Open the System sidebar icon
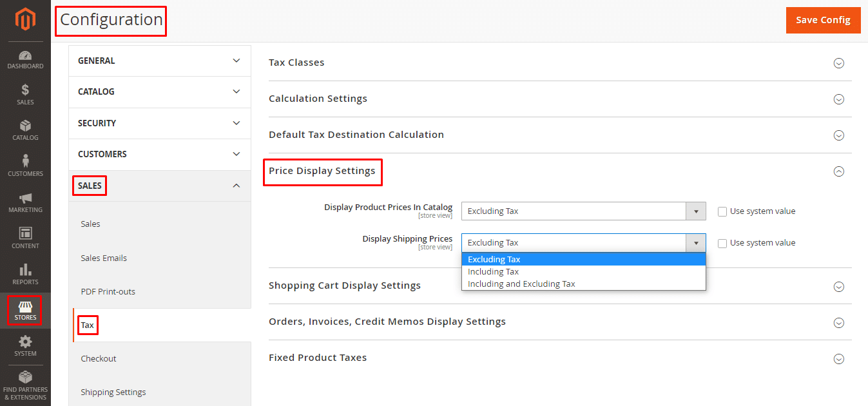 pos(25,346)
